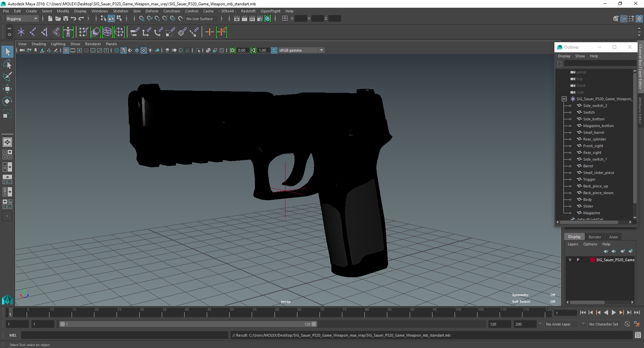644x348 pixels.
Task: Toggle layer playback P box
Action: coord(578,260)
